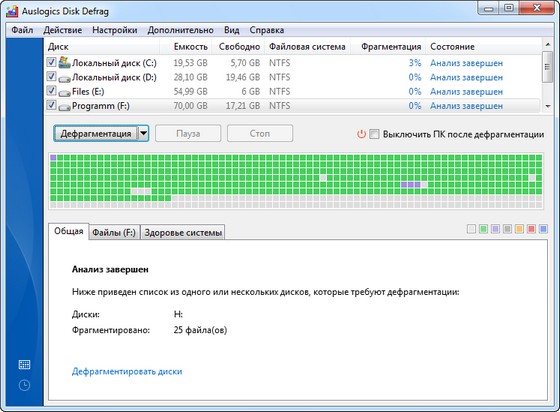Click the drive icon for Локальный диск (D:)
Screen dimensions: 560x412
pos(64,78)
